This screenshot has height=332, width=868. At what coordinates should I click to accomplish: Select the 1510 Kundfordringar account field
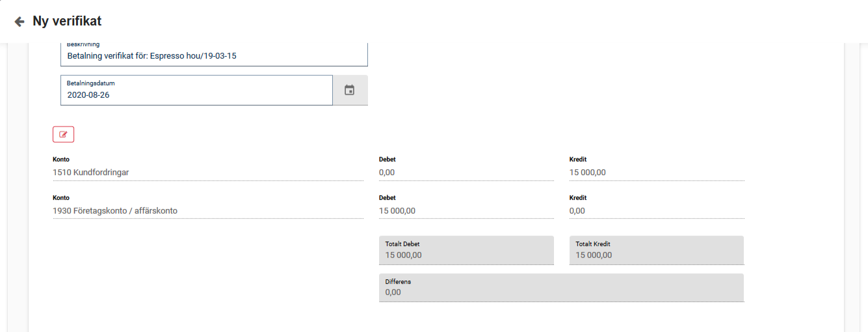pos(207,173)
